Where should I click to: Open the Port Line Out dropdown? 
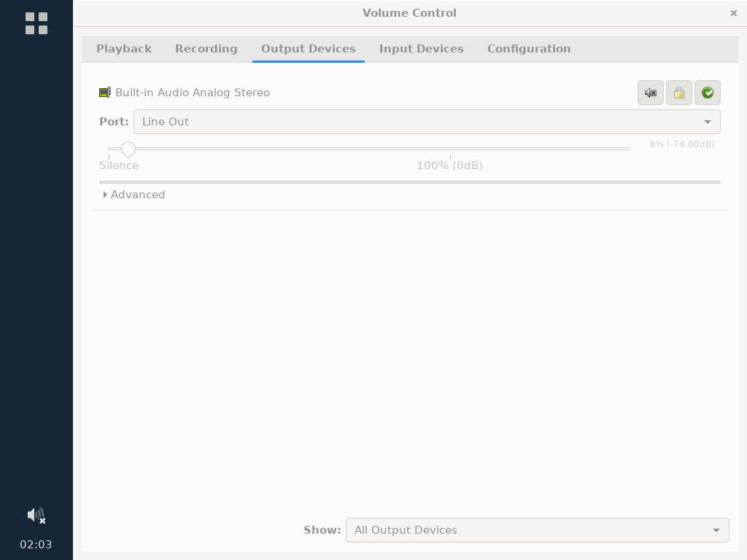[427, 122]
